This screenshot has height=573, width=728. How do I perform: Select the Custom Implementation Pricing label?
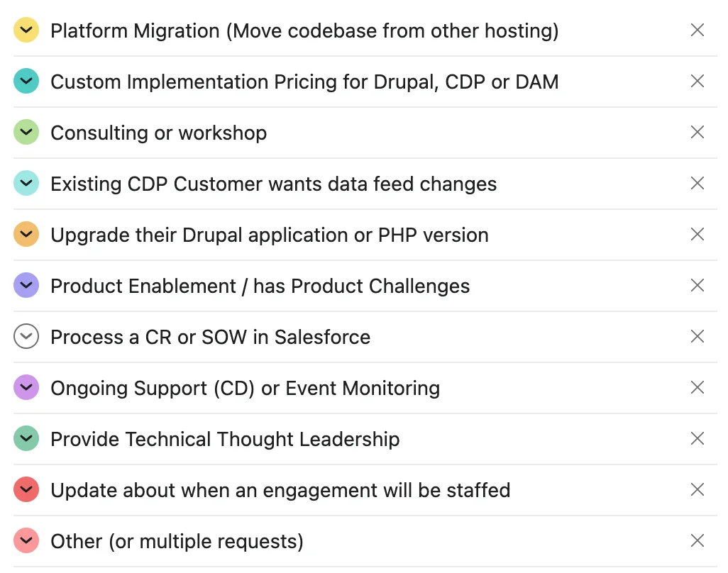[304, 81]
